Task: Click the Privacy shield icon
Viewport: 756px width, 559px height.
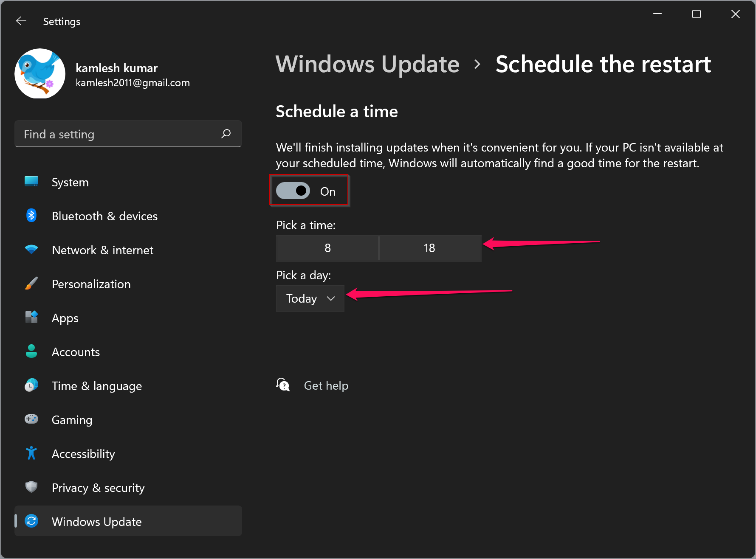Action: click(31, 487)
